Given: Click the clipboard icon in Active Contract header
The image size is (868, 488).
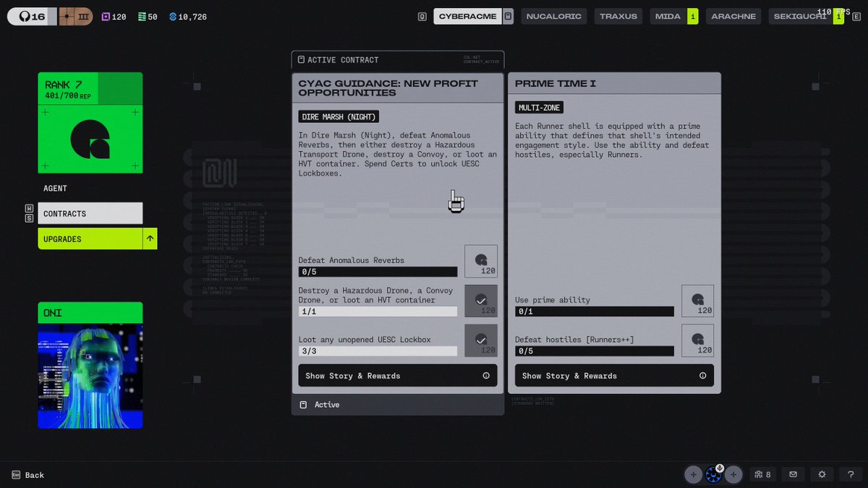Looking at the screenshot, I should [x=301, y=60].
